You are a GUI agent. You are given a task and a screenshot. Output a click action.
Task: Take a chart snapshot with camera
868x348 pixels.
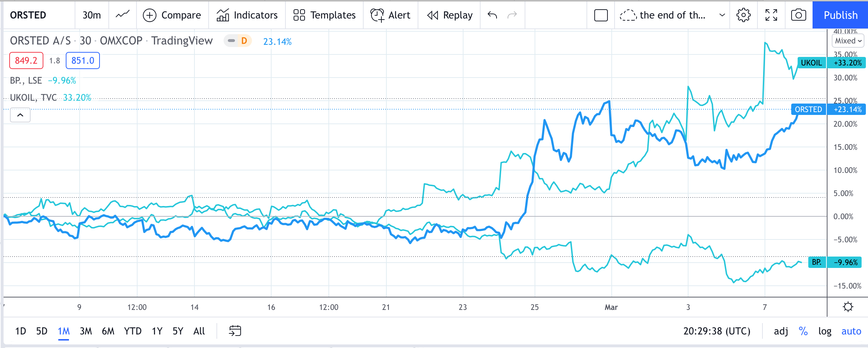point(798,15)
